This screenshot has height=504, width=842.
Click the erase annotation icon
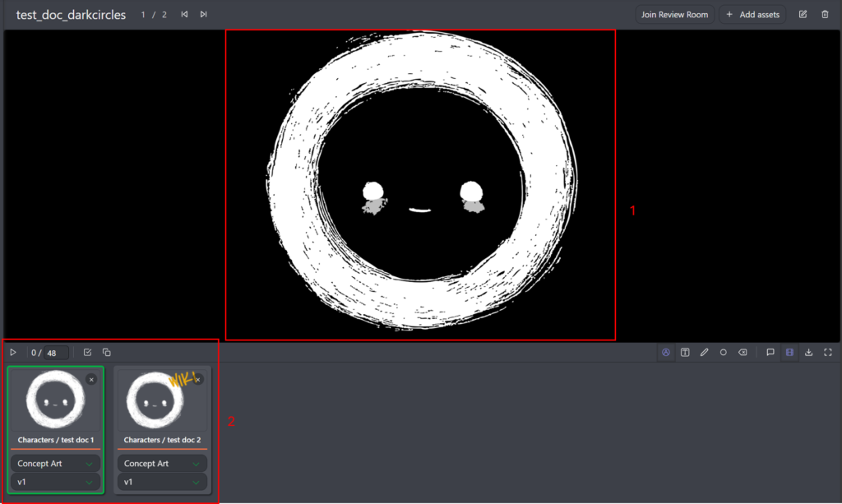pyautogui.click(x=743, y=352)
